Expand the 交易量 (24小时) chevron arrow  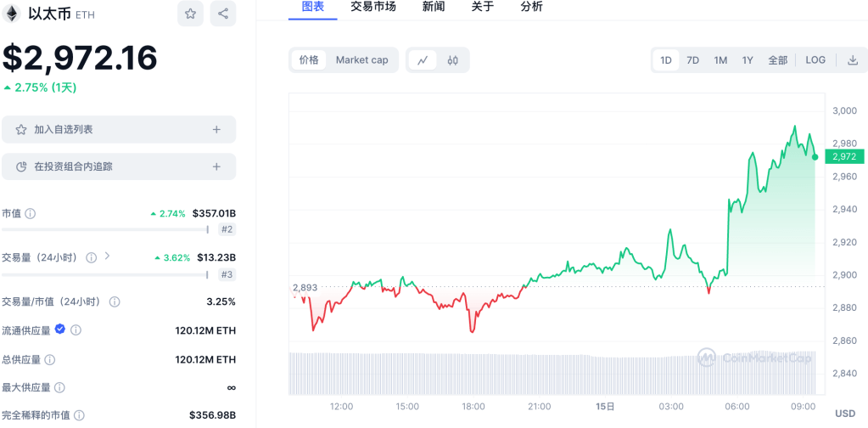pyautogui.click(x=107, y=256)
